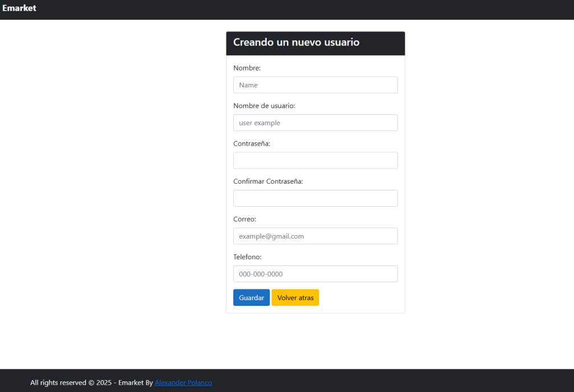
Task: Click the 'Contraseña:' label text
Action: tap(252, 144)
